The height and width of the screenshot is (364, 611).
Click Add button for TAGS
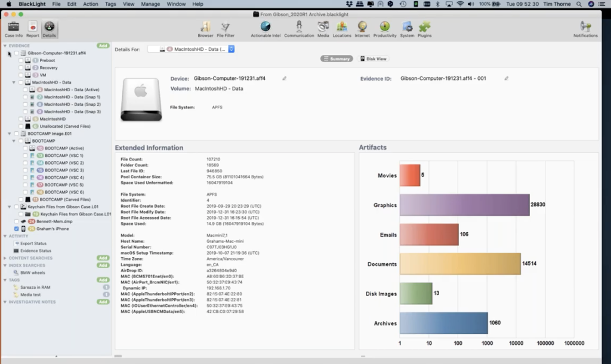pyautogui.click(x=103, y=280)
